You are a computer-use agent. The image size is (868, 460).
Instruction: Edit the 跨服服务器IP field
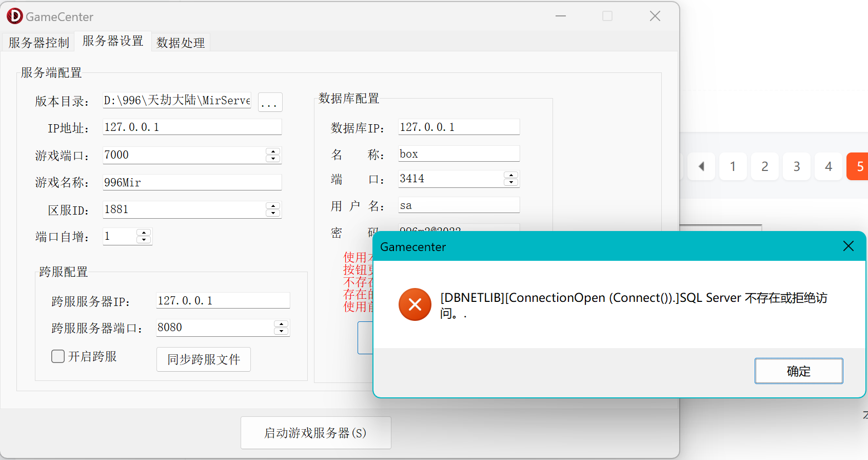pyautogui.click(x=223, y=300)
